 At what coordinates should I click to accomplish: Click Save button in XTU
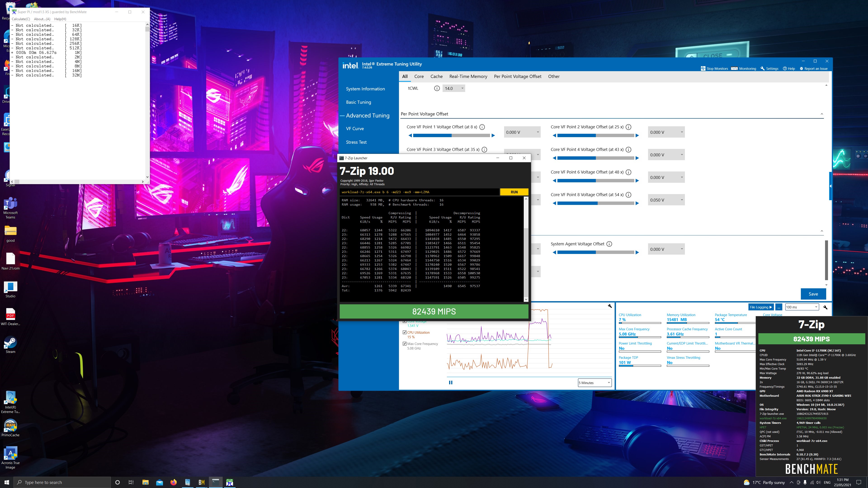click(x=813, y=294)
